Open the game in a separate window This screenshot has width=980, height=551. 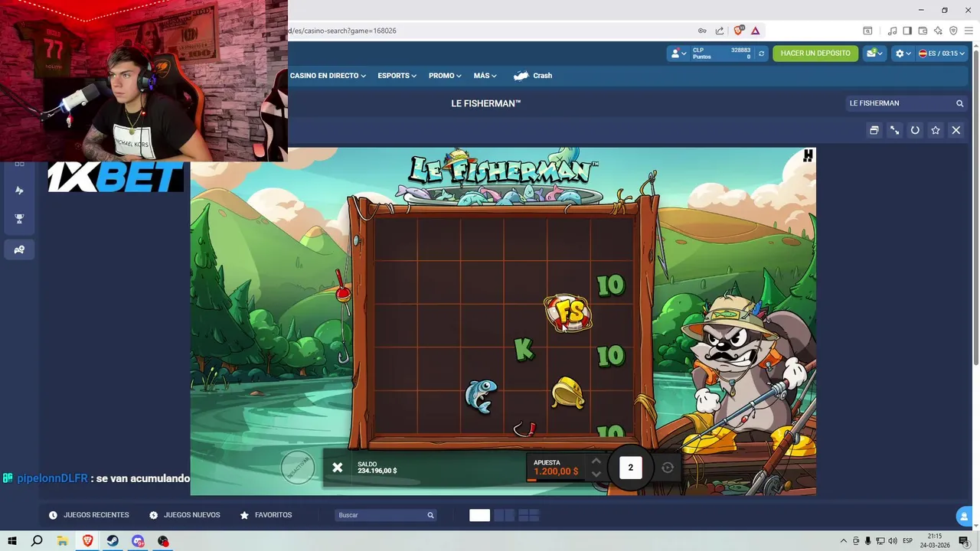[874, 130]
